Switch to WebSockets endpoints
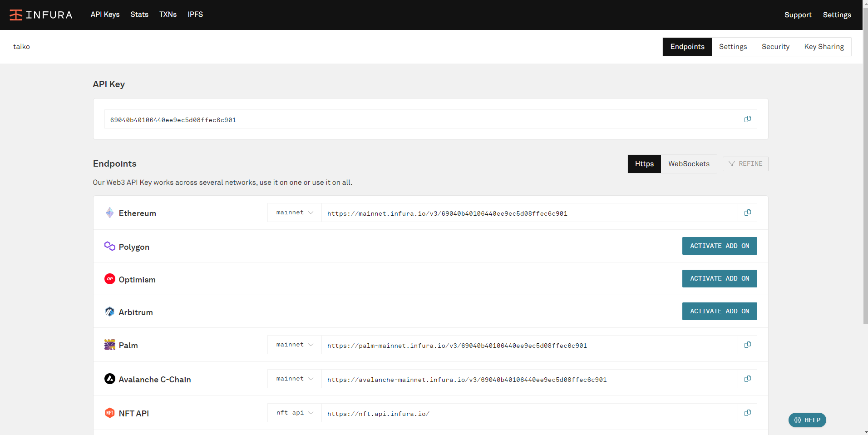This screenshot has width=868, height=435. tap(689, 164)
